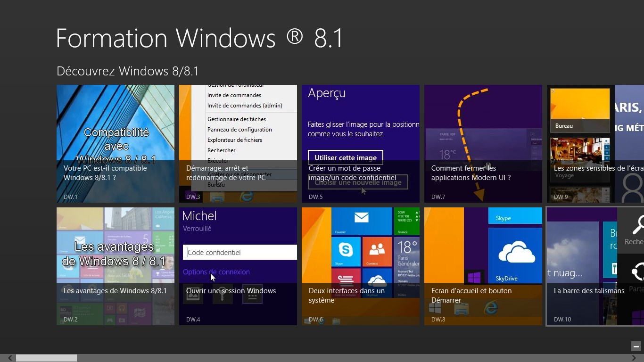The height and width of the screenshot is (362, 644).
Task: Open 'Comment fermer les applications Modern UI' tile
Action: tap(483, 144)
